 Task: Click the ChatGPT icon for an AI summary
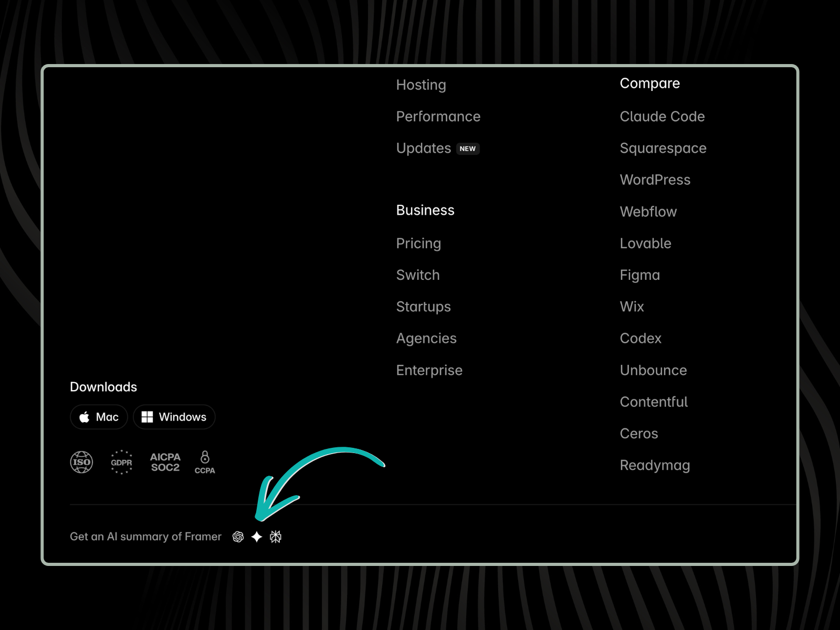coord(239,537)
